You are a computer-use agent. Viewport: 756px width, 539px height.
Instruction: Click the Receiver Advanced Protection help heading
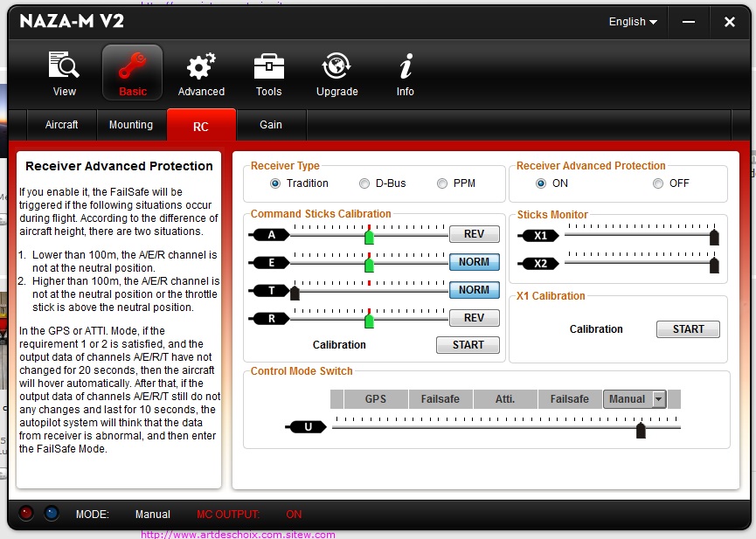[x=119, y=166]
